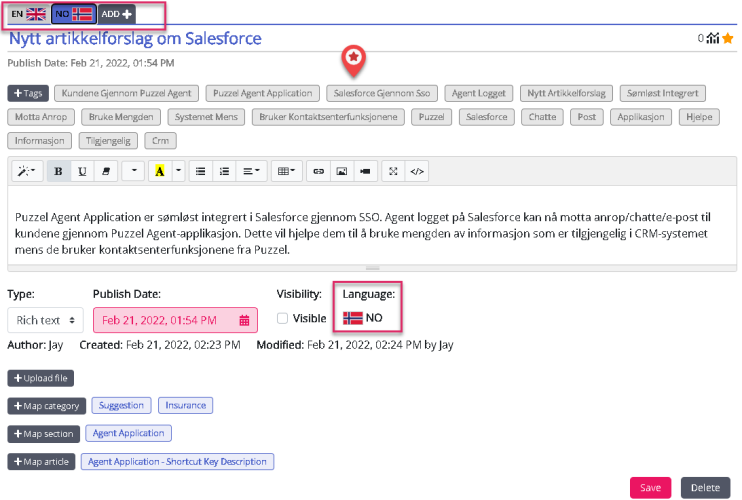Click the eraser remove-formatting icon

coord(106,171)
